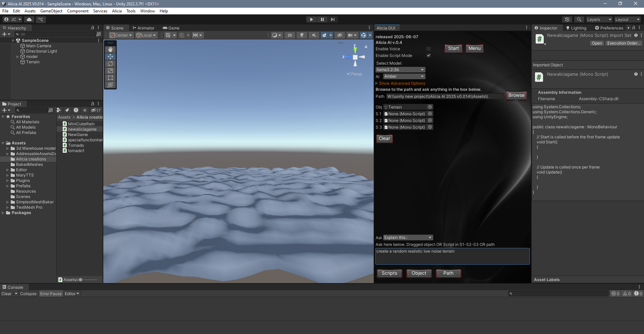This screenshot has width=644, height=334.
Task: Expand the MaryTTS folder
Action: pyautogui.click(x=8, y=175)
